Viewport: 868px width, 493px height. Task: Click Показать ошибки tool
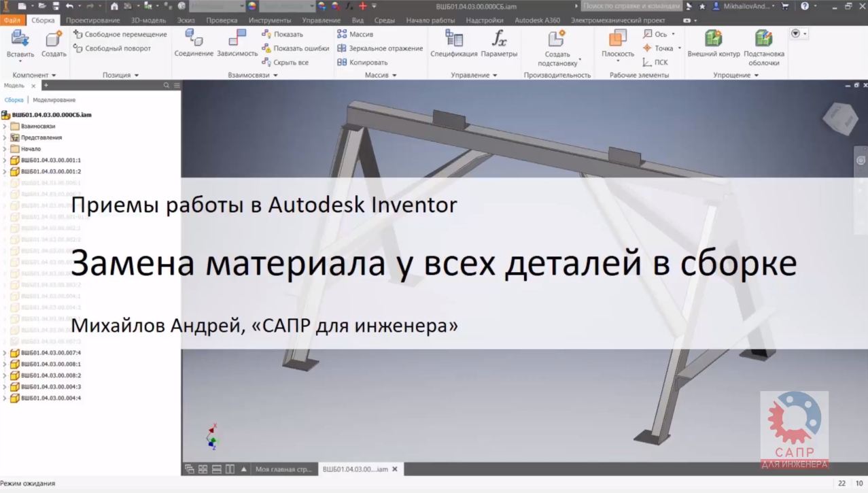[295, 48]
